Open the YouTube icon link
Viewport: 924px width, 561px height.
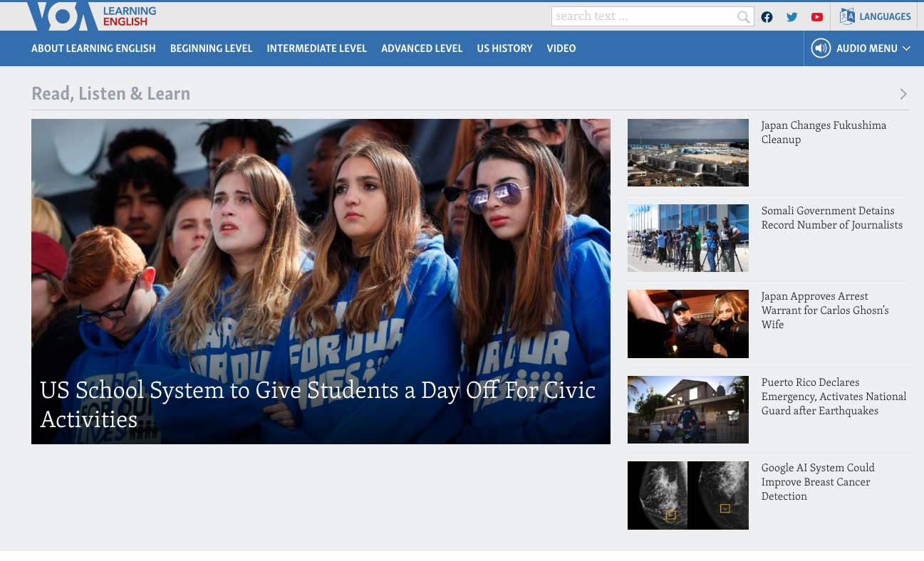pyautogui.click(x=817, y=17)
